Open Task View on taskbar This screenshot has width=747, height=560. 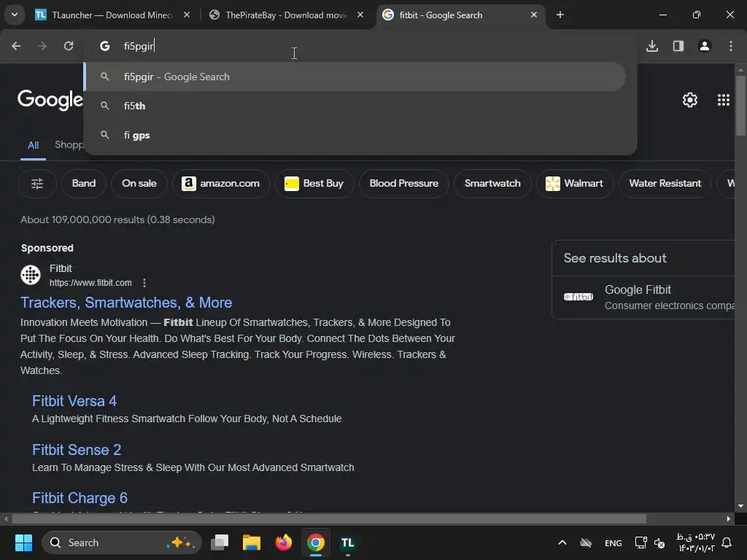(220, 542)
